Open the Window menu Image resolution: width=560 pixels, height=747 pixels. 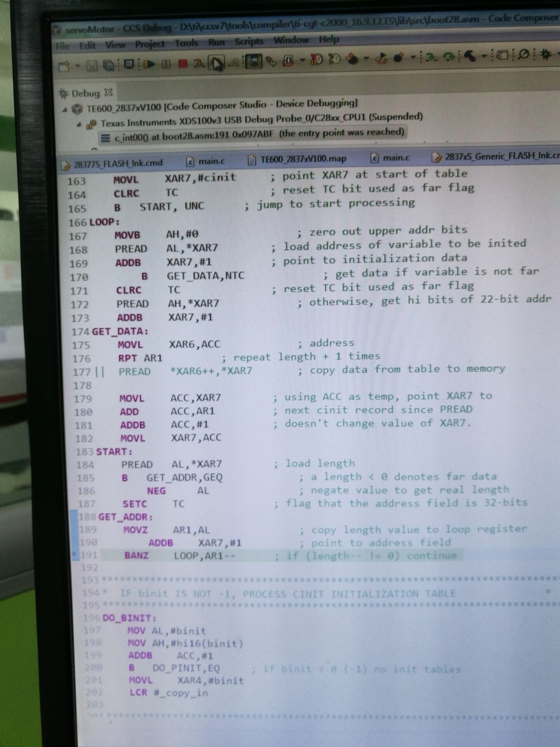291,40
